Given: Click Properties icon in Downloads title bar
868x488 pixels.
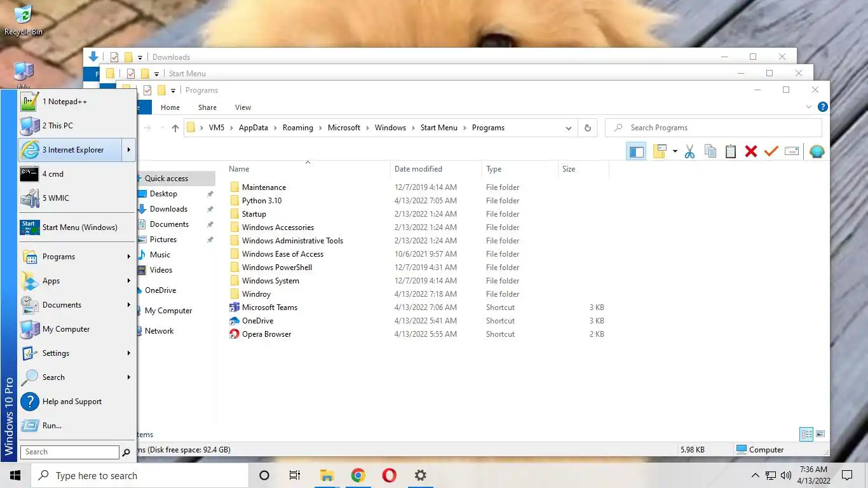Looking at the screenshot, I should pos(114,57).
